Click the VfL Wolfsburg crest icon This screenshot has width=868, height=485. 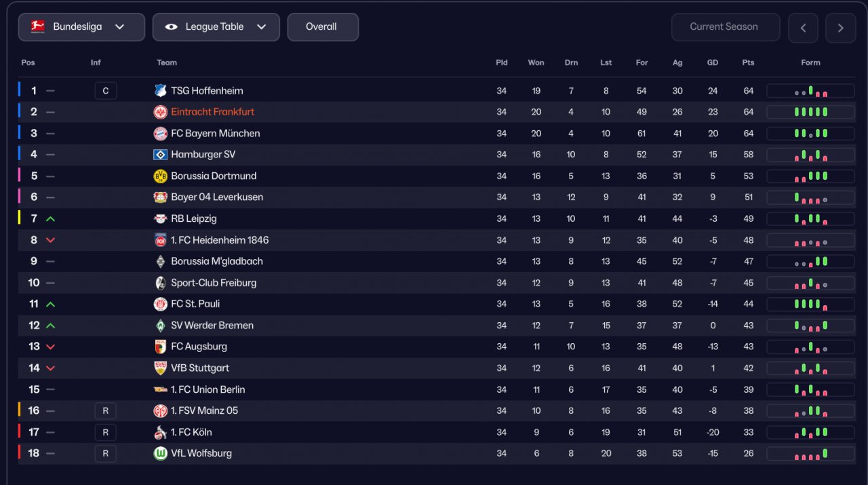click(160, 454)
